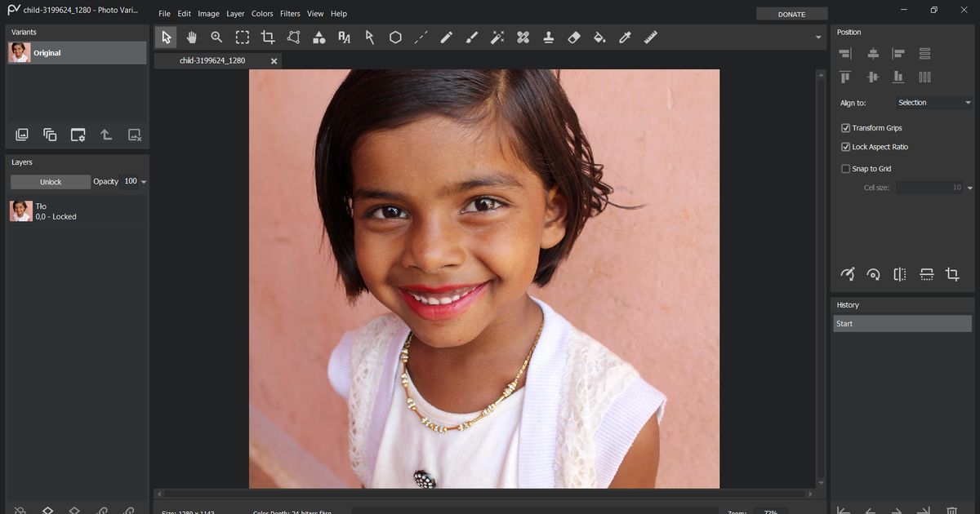This screenshot has height=514, width=980.
Task: Enable Snap to Grid
Action: point(846,168)
